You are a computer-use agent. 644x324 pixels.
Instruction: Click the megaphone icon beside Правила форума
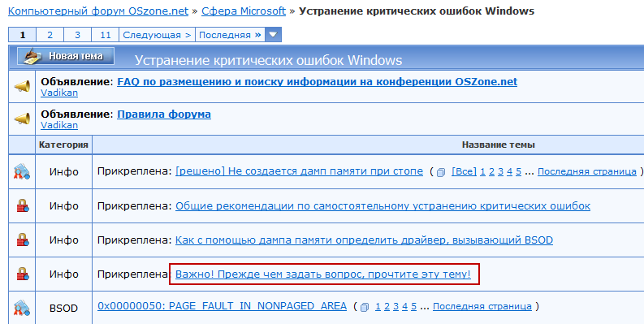22,119
